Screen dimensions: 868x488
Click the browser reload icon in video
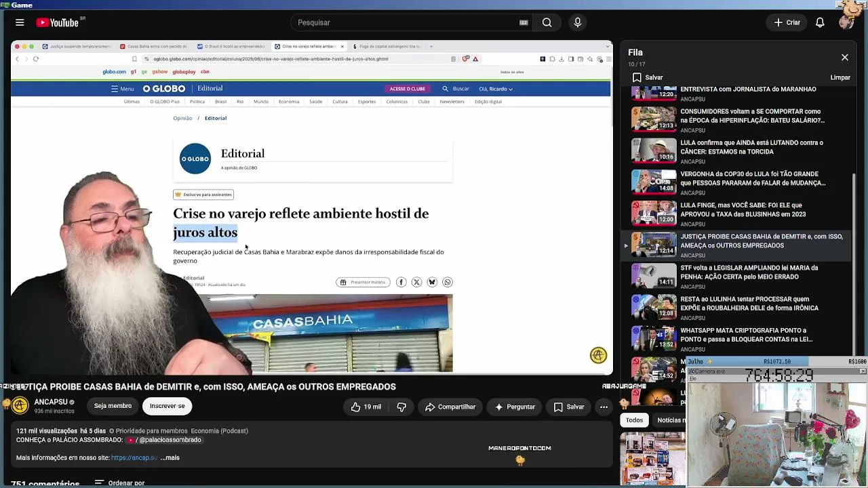coord(36,59)
